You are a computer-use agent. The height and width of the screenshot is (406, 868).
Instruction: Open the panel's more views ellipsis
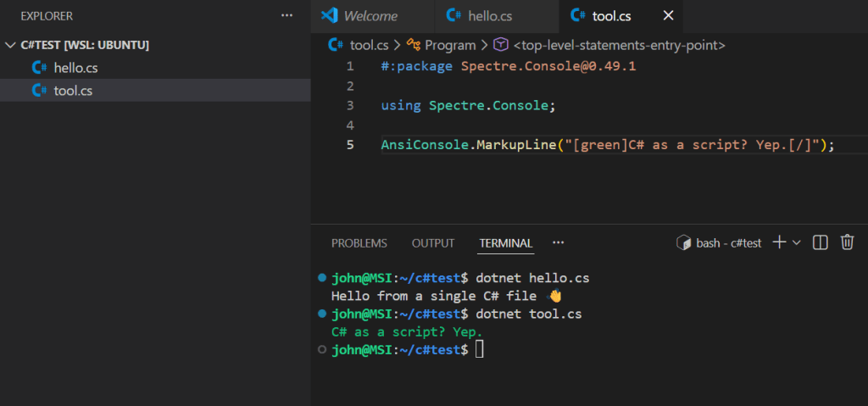tap(558, 242)
